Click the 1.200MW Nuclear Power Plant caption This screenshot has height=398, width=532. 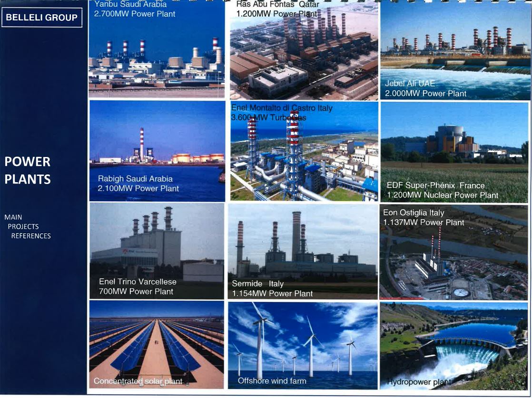tap(443, 195)
